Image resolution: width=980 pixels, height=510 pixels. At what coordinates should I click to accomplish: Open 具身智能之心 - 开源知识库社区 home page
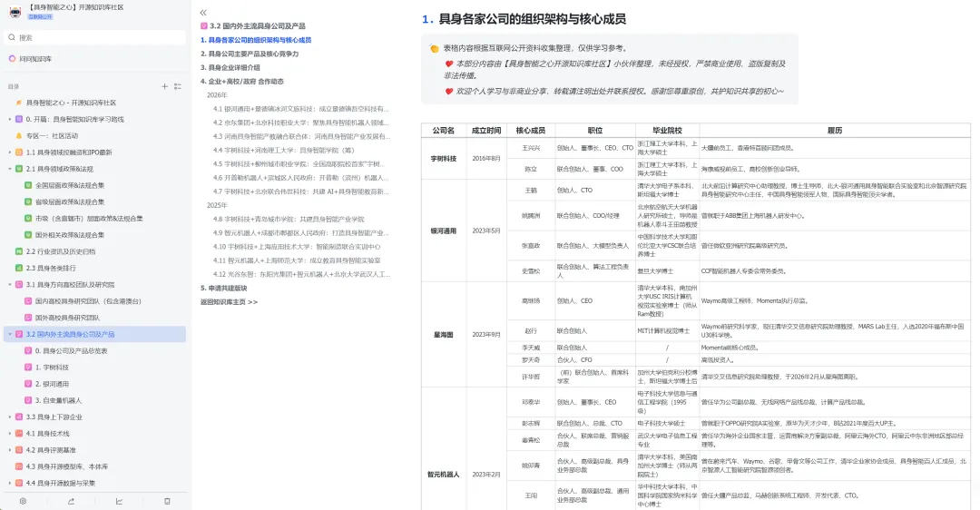(x=71, y=103)
